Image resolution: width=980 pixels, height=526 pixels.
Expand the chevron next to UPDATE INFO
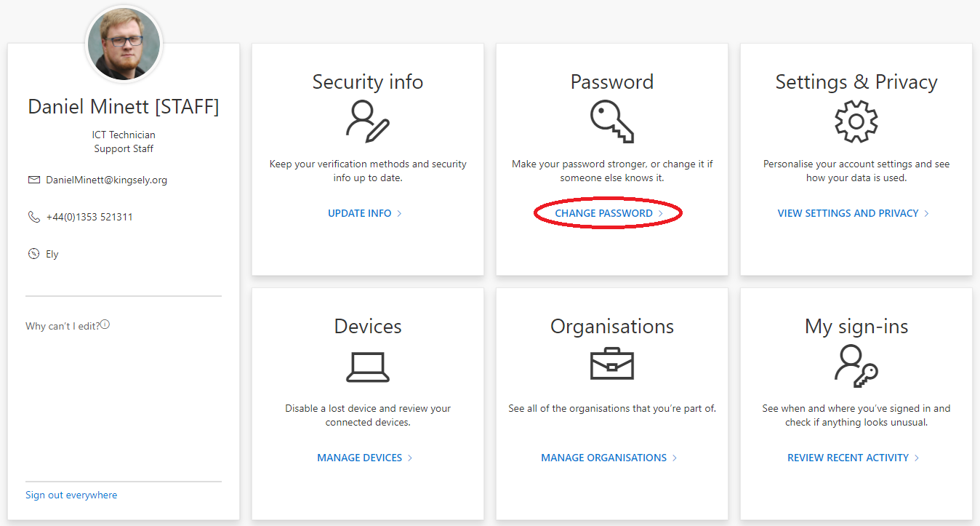click(398, 213)
